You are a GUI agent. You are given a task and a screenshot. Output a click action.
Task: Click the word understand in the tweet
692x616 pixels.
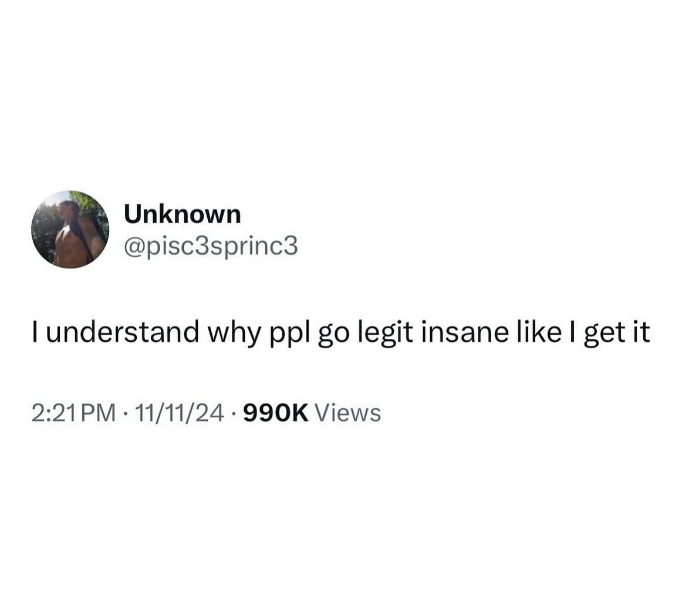tap(122, 332)
